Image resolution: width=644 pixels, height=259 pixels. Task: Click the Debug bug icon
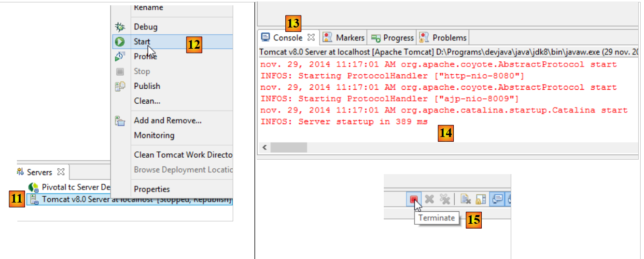[x=120, y=27]
